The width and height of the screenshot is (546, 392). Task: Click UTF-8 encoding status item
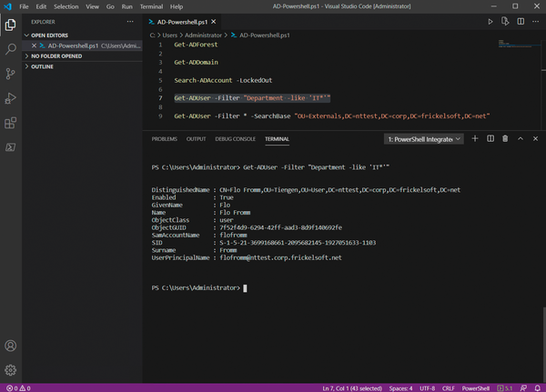click(428, 388)
